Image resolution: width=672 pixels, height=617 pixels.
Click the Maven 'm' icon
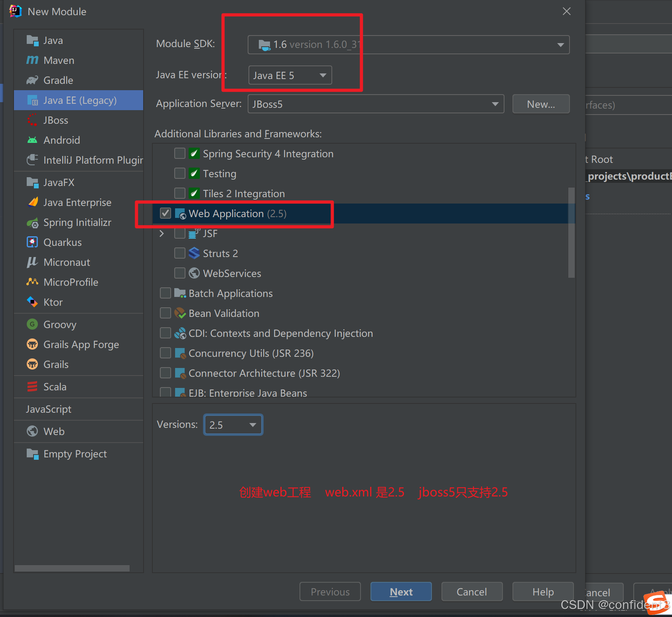[32, 60]
